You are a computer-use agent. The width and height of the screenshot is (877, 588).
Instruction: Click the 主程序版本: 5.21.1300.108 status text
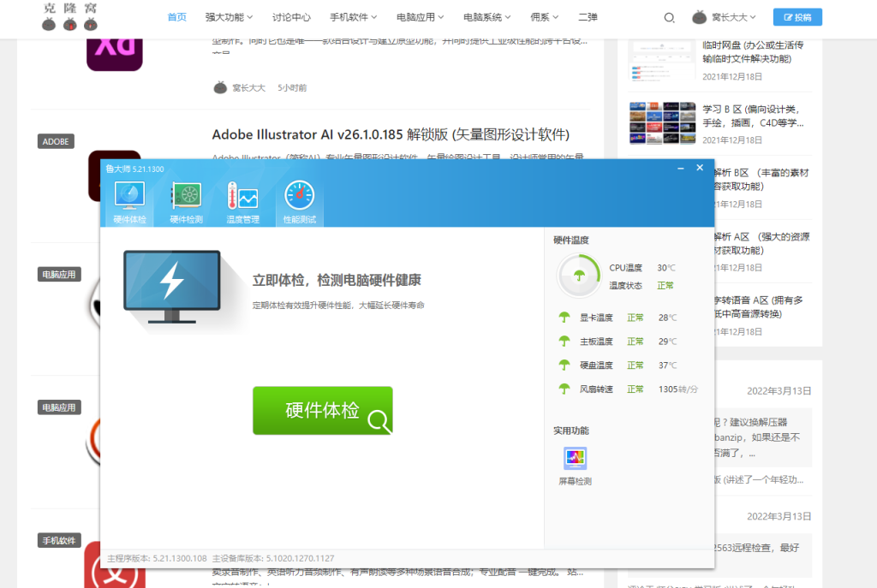pos(157,558)
